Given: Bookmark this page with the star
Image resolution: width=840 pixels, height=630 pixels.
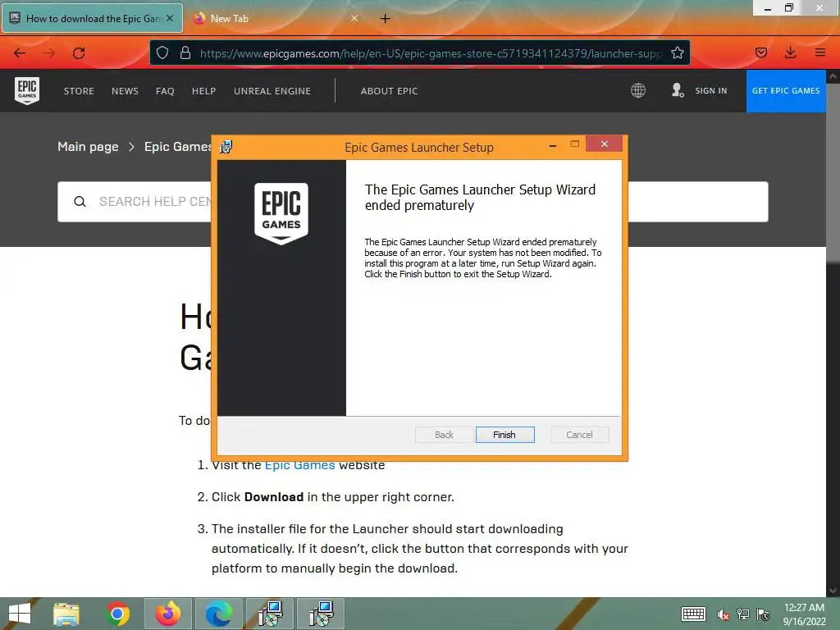Looking at the screenshot, I should pyautogui.click(x=677, y=52).
